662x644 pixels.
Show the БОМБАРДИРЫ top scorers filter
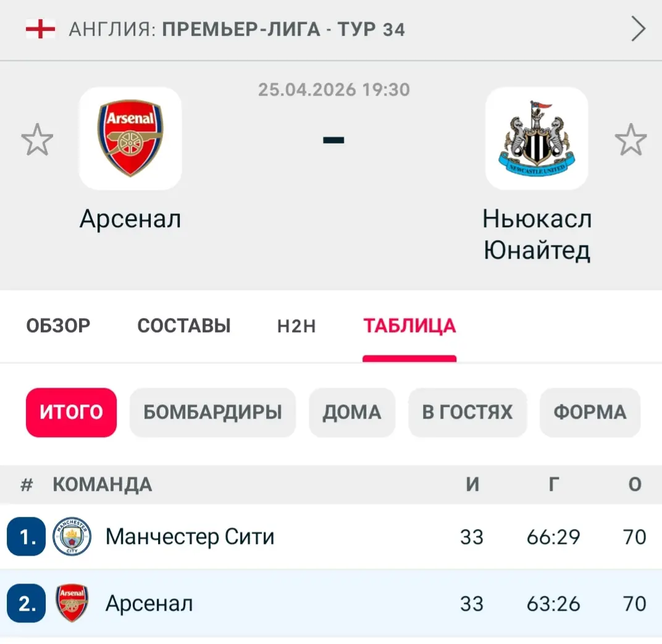[212, 412]
